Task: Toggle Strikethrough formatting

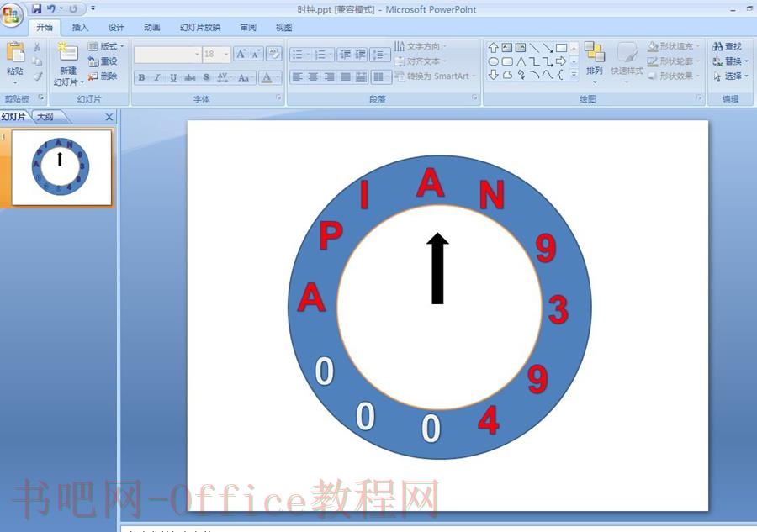Action: tap(190, 77)
